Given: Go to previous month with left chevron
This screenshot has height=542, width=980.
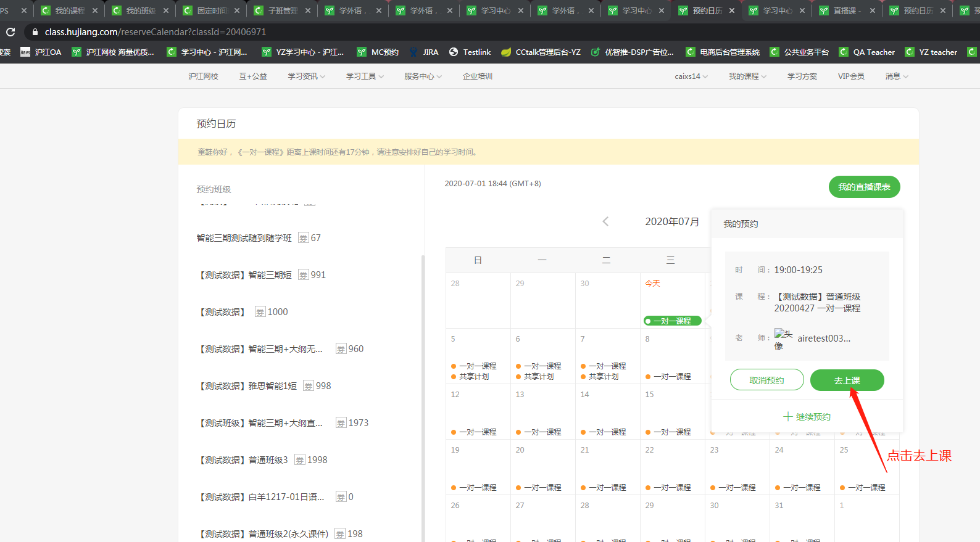Looking at the screenshot, I should point(605,221).
